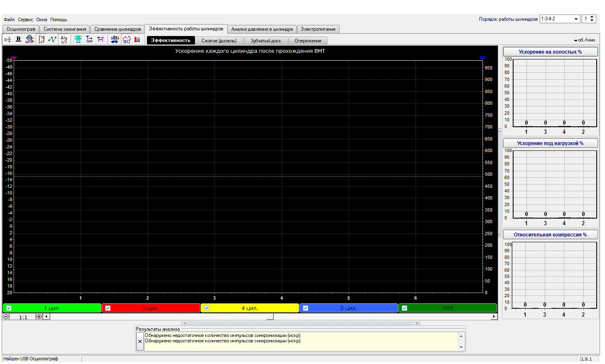The image size is (605, 364).
Task: Click the graph title about ВМТ acceleration
Action: click(250, 51)
